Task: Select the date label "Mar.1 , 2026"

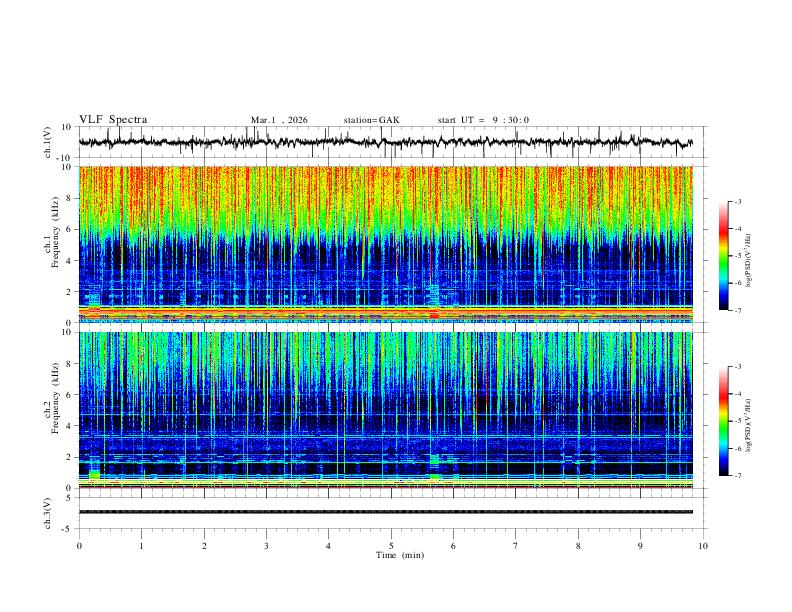Action: [x=279, y=120]
